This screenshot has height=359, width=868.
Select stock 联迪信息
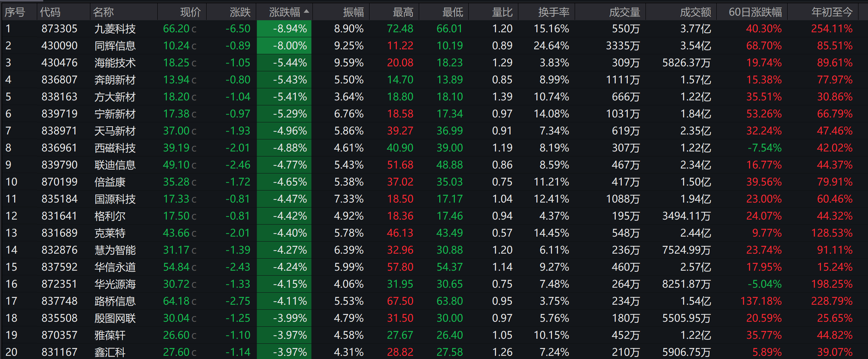click(x=115, y=165)
